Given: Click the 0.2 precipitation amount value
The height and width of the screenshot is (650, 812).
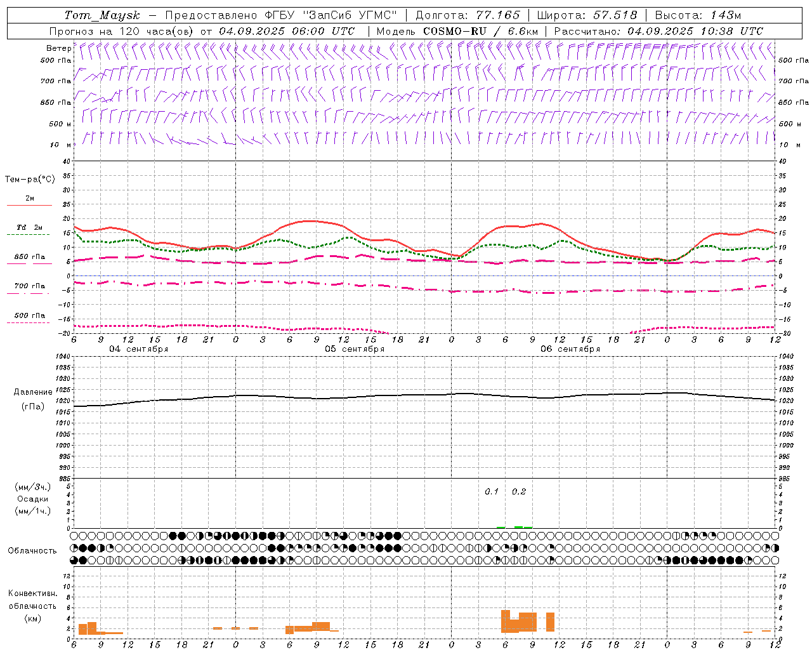Looking at the screenshot, I should pyautogui.click(x=519, y=492).
